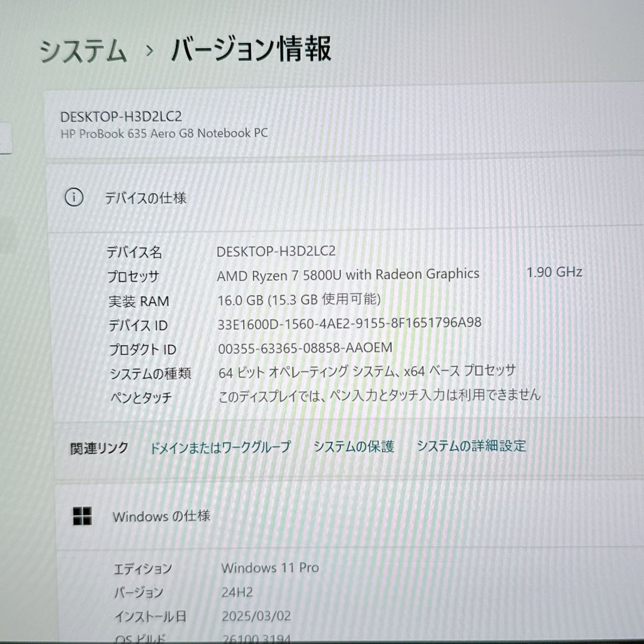Click the ペンとタッチ label

tap(141, 397)
